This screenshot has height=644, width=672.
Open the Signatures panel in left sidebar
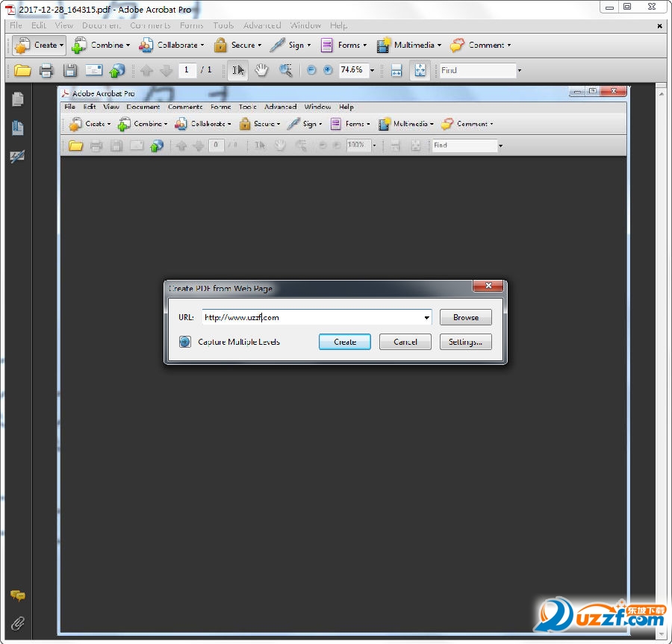pos(18,156)
